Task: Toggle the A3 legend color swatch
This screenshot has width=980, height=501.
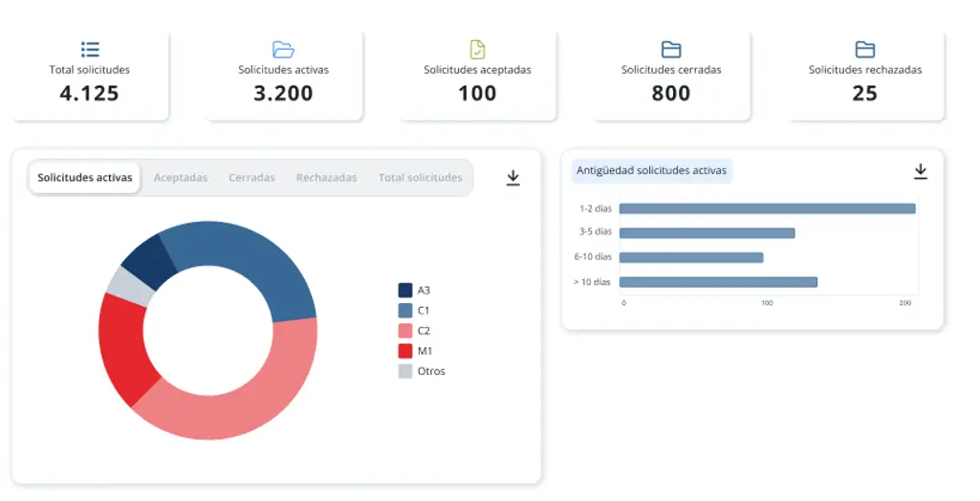Action: click(405, 290)
